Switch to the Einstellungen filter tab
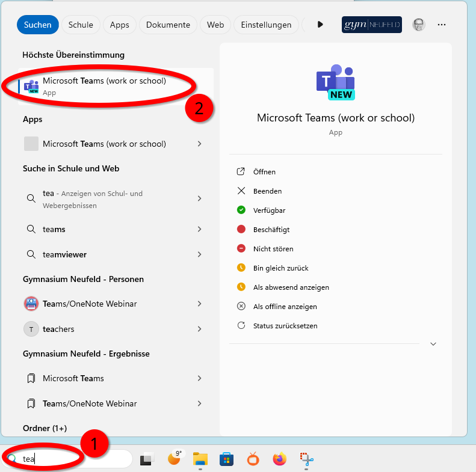476x472 pixels. coord(266,25)
